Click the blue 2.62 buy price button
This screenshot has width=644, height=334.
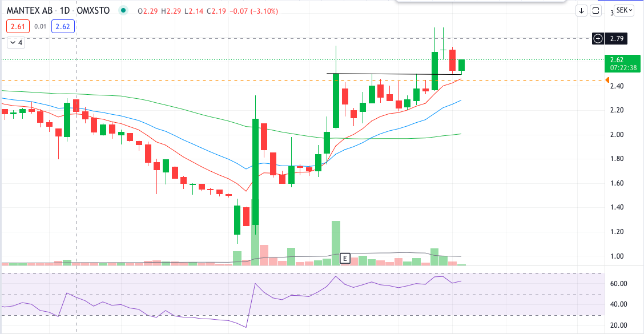[63, 27]
